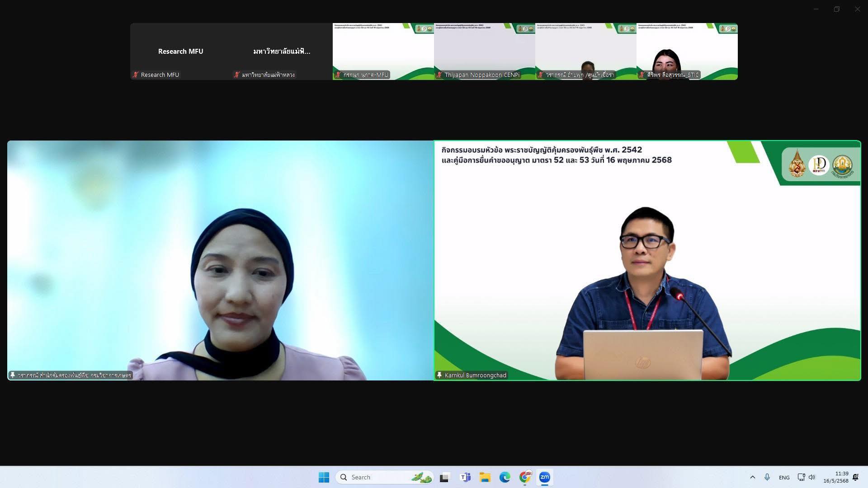868x488 pixels.
Task: Select the Research MFU participant tile
Action: (x=181, y=52)
